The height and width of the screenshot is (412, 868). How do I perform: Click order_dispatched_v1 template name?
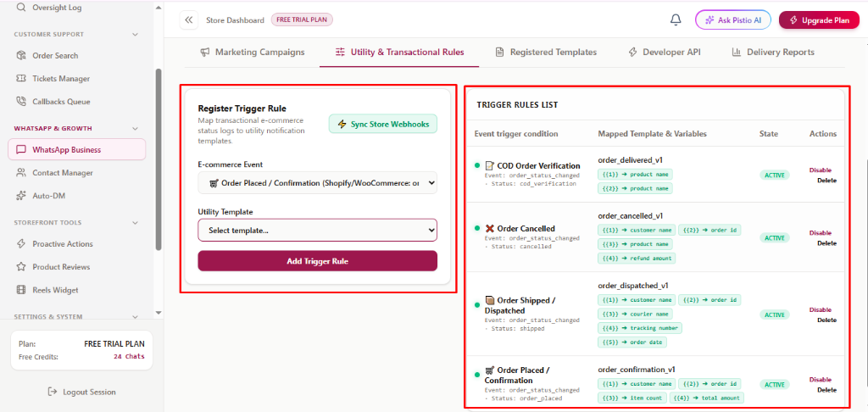point(632,285)
